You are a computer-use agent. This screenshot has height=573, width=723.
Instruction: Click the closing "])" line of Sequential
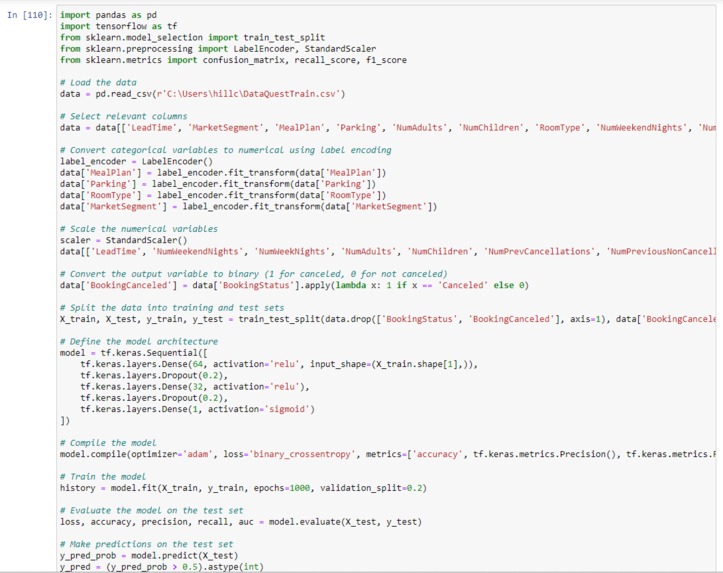coord(65,420)
